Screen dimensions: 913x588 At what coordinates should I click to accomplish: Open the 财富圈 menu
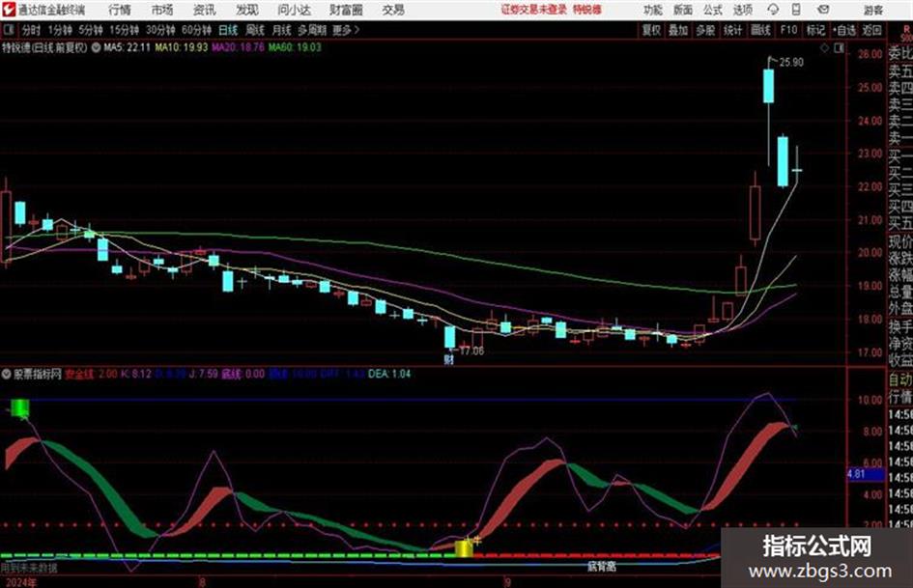[346, 10]
